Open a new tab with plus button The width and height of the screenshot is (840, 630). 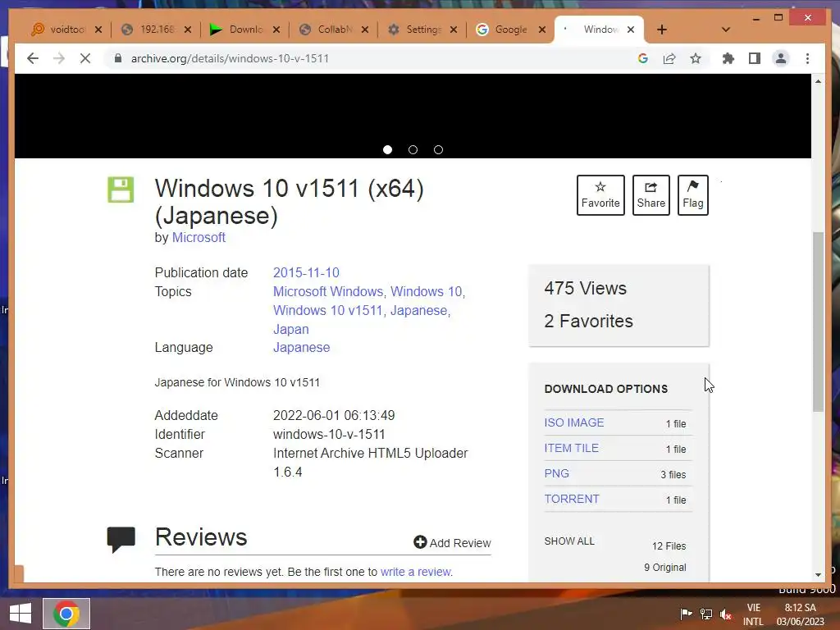pyautogui.click(x=662, y=30)
